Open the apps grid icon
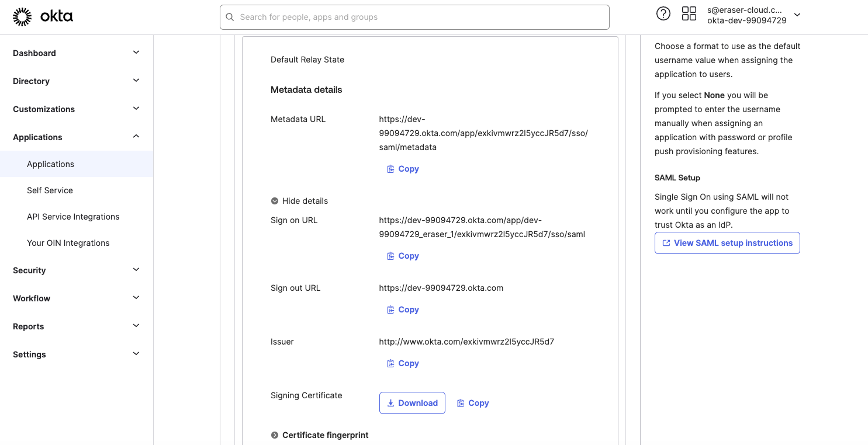Screen dimensions: 868x445 [x=689, y=13]
